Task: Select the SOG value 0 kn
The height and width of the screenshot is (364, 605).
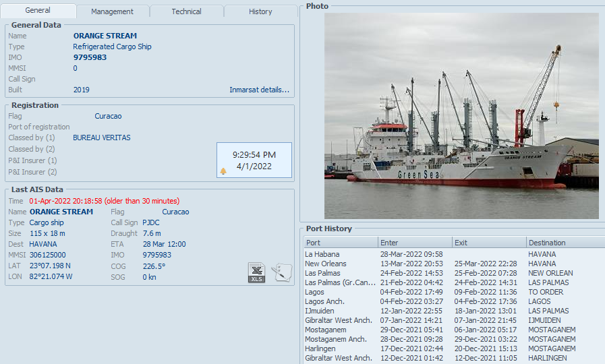Action: 149,277
